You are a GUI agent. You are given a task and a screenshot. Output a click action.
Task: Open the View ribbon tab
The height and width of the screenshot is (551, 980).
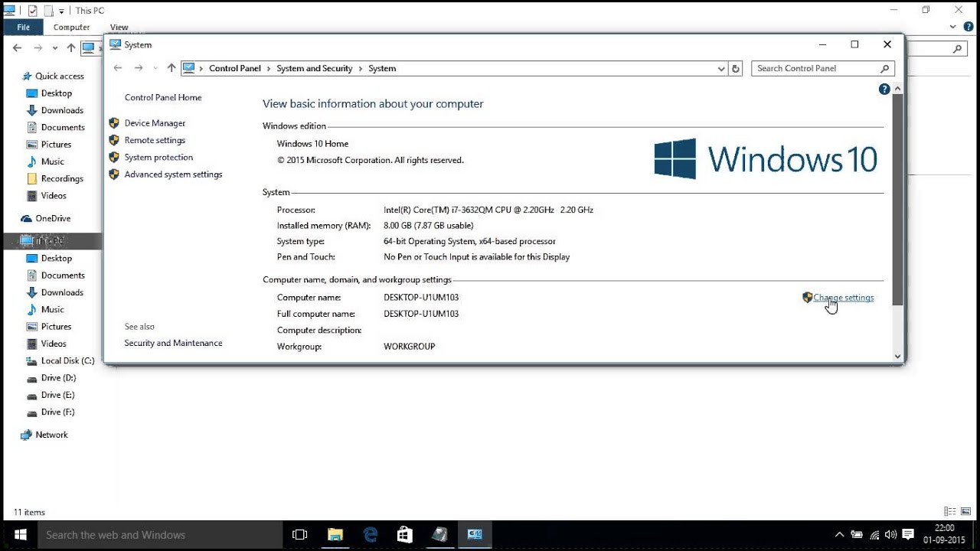point(119,27)
